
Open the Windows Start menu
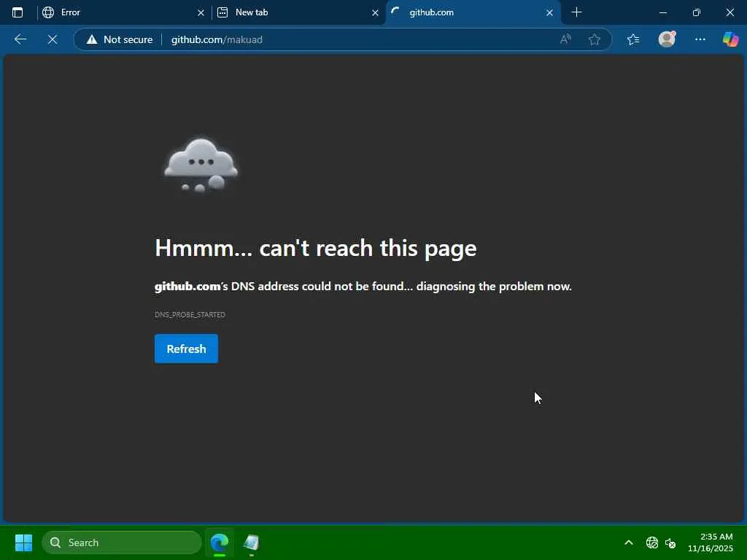23,542
